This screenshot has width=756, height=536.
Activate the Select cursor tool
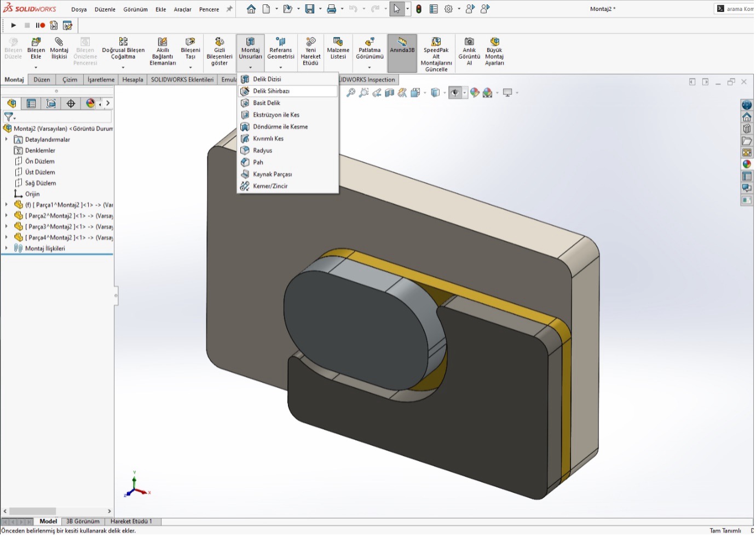pos(396,9)
